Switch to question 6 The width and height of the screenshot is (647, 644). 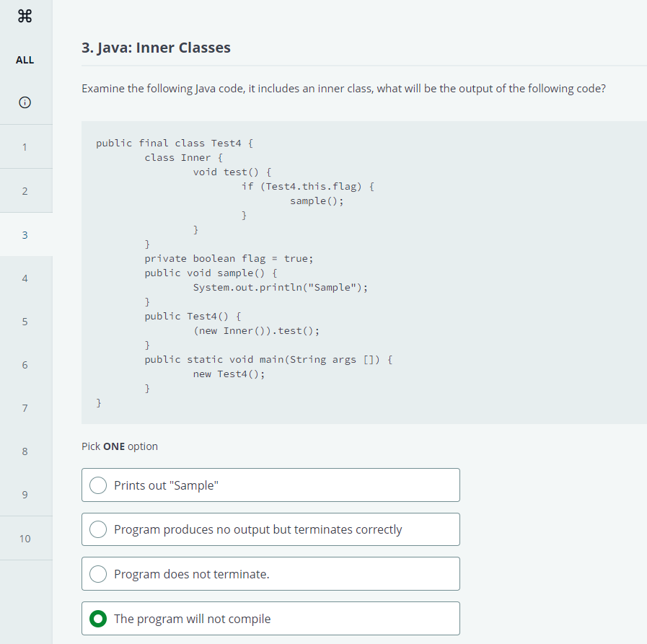tap(25, 365)
